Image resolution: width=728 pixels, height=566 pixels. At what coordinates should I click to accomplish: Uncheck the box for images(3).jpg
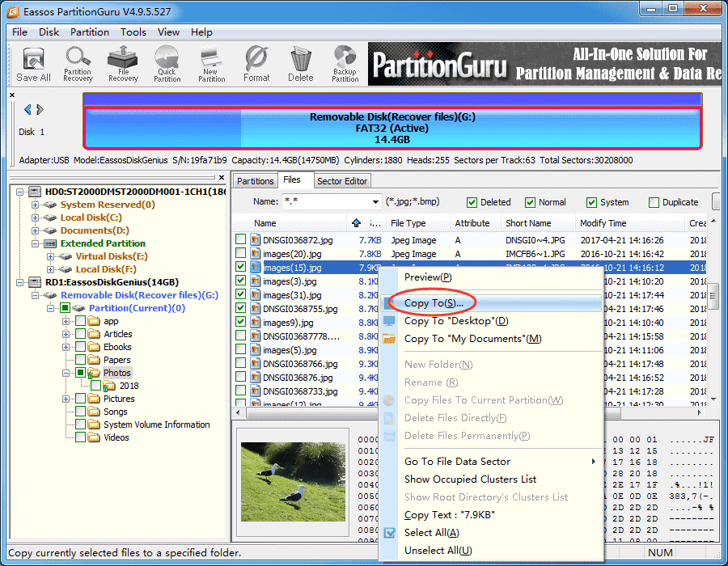pyautogui.click(x=240, y=281)
